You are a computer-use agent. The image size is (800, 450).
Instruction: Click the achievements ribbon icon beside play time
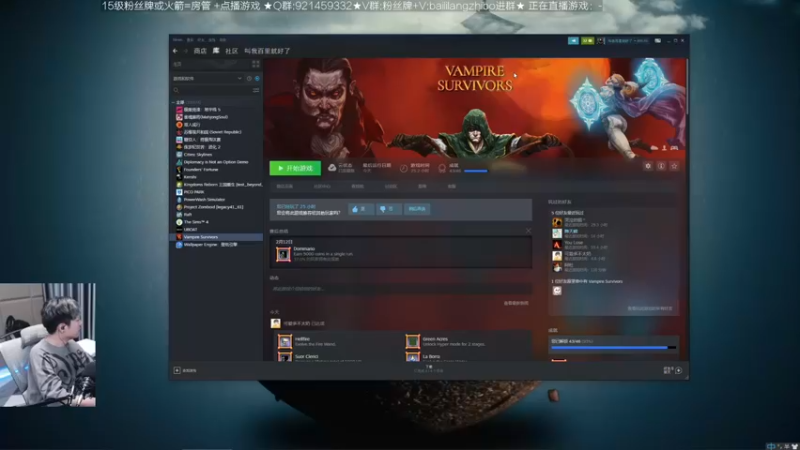tap(442, 168)
